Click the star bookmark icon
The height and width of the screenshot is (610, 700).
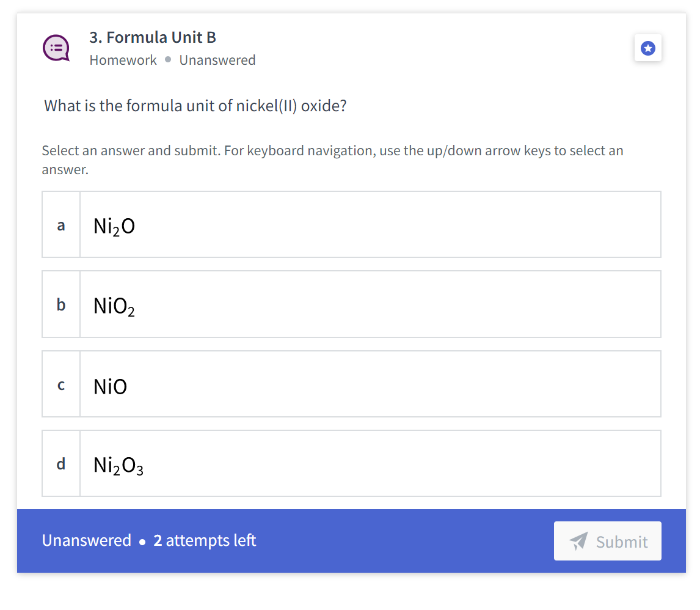click(648, 48)
